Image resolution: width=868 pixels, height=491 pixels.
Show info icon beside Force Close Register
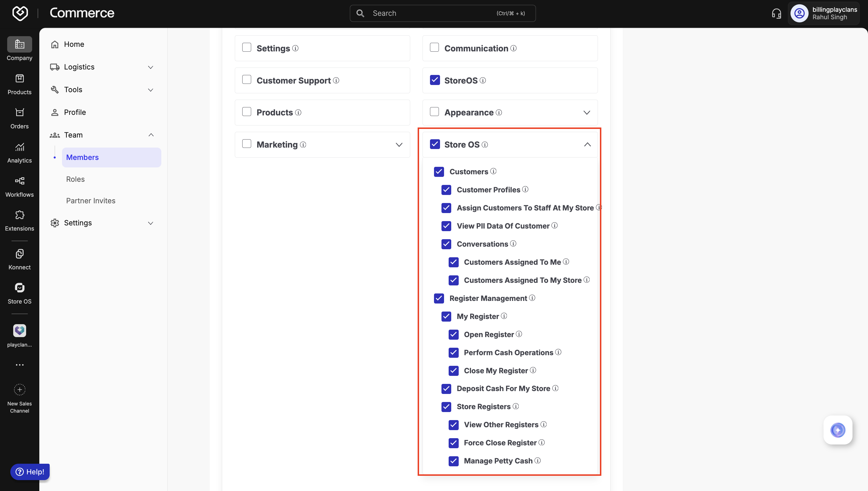click(x=542, y=442)
